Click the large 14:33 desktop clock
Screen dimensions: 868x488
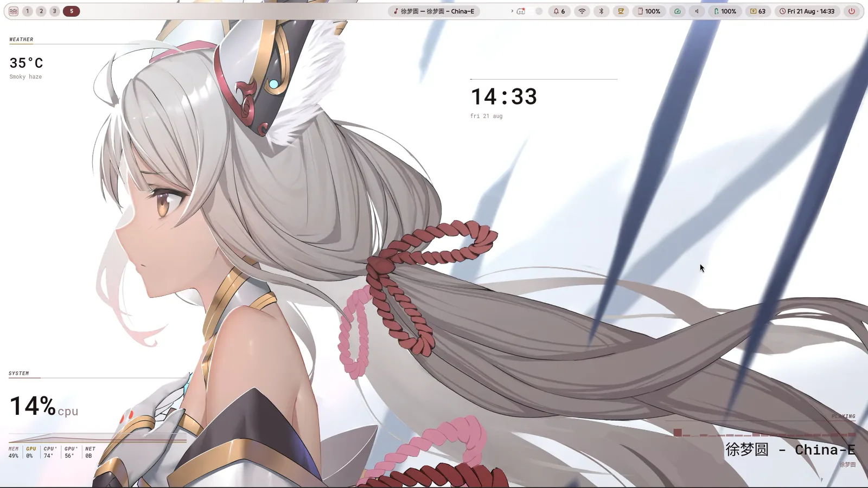pos(504,97)
